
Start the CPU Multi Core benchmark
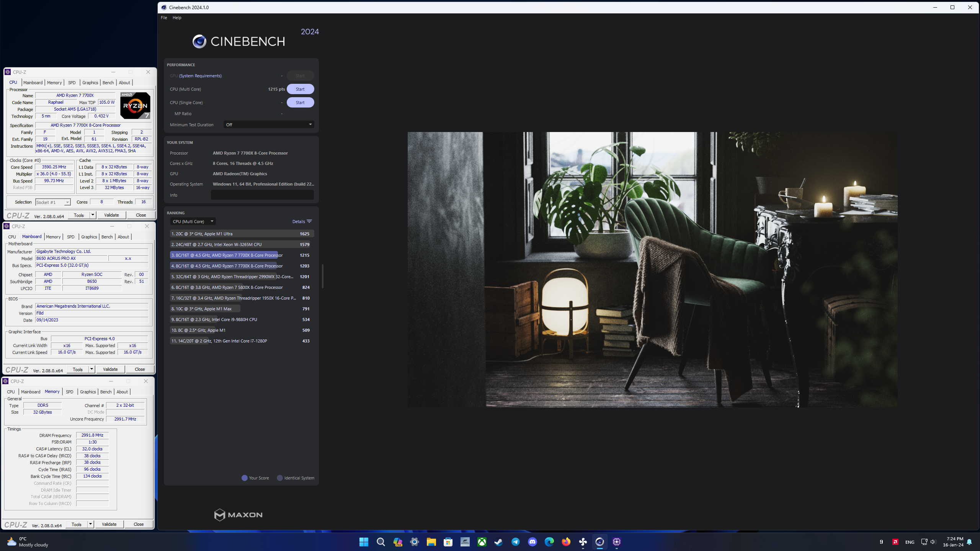coord(300,89)
